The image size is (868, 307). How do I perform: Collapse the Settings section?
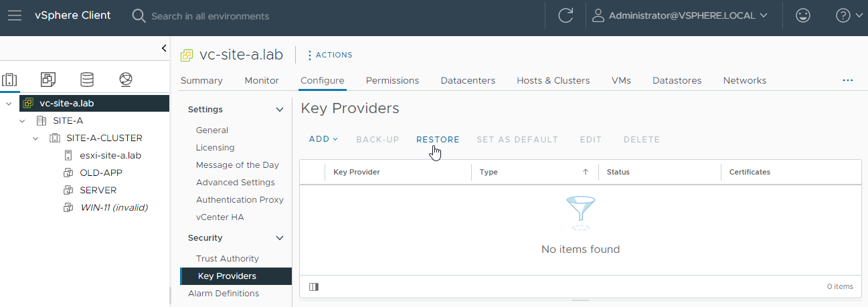click(x=280, y=110)
